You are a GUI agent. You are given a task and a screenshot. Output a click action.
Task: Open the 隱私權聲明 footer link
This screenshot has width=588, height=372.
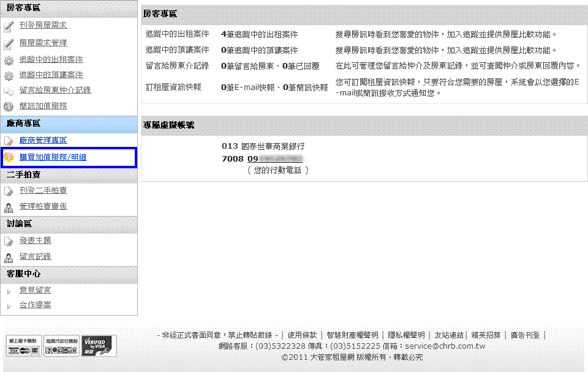(x=406, y=335)
